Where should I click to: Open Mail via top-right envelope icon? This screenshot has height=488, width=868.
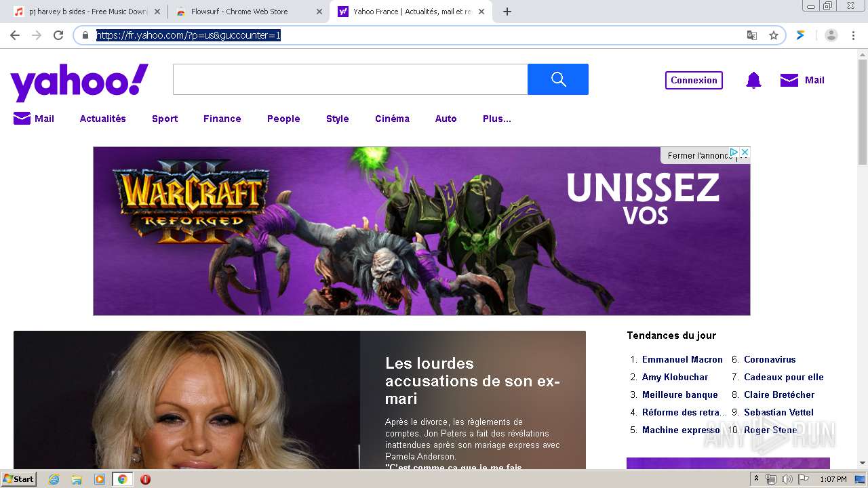click(789, 80)
